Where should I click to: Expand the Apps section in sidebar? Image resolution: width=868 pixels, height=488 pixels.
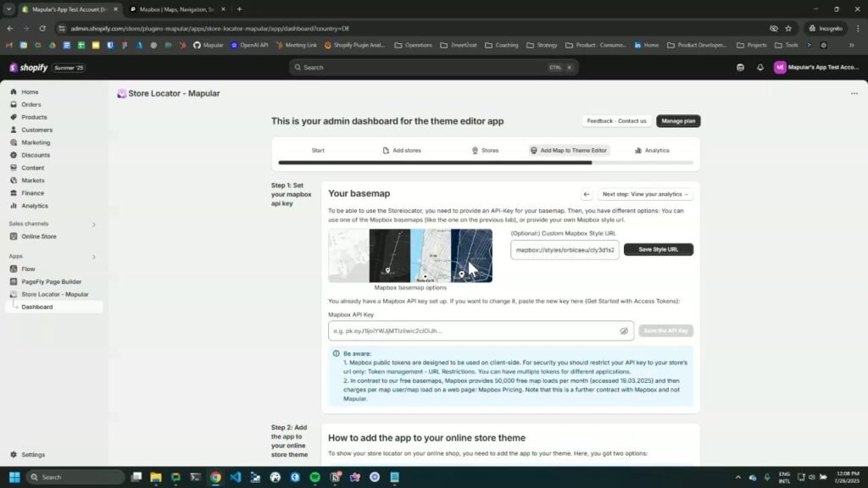[x=93, y=256]
